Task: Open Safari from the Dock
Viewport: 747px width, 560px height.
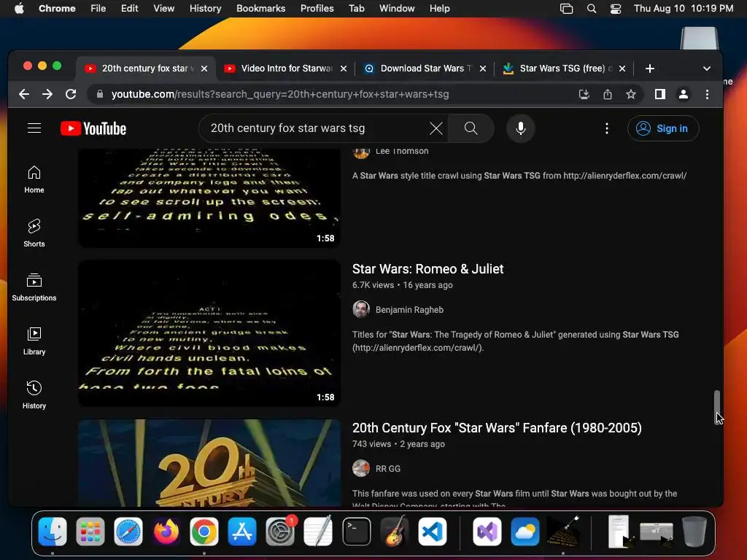Action: coord(128,532)
